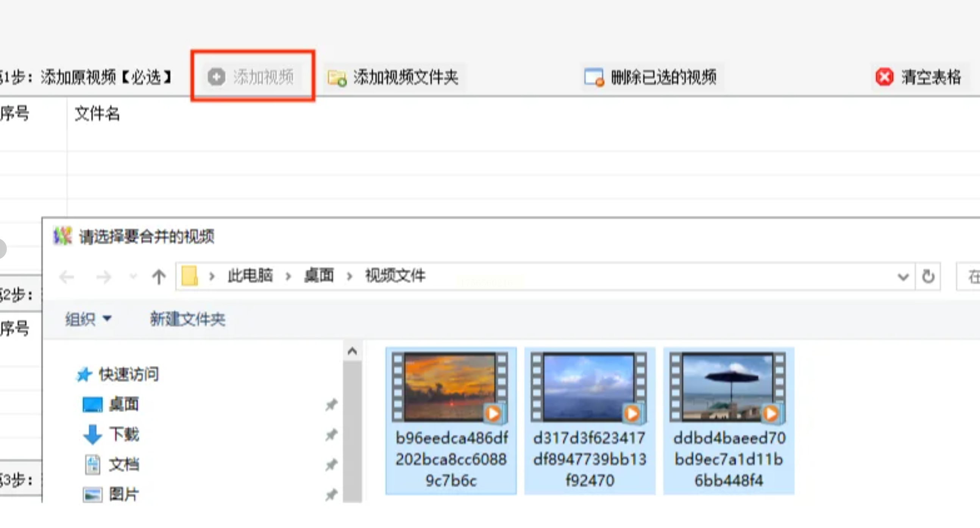Open the 组织 dropdown menu
Viewport: 980px width, 528px height.
pos(88,319)
